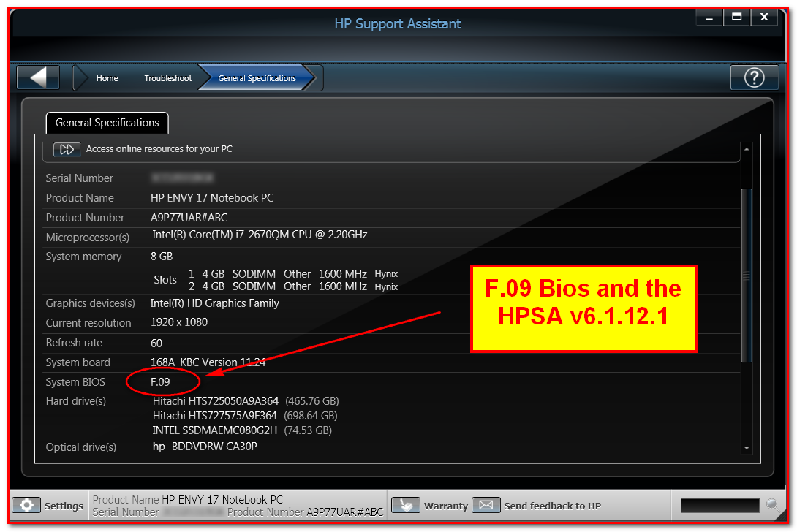Click the General Specifications breadcrumb chevron
Screen dimensions: 797x532
(x=312, y=77)
